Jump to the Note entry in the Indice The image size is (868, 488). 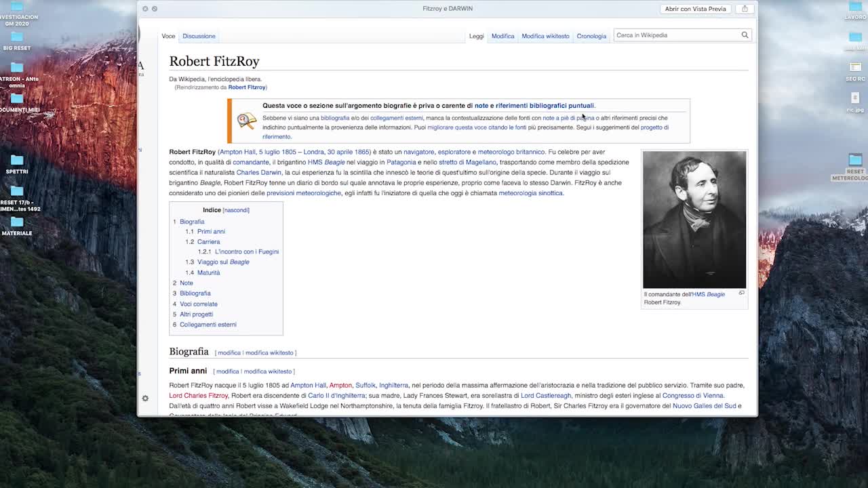[186, 283]
